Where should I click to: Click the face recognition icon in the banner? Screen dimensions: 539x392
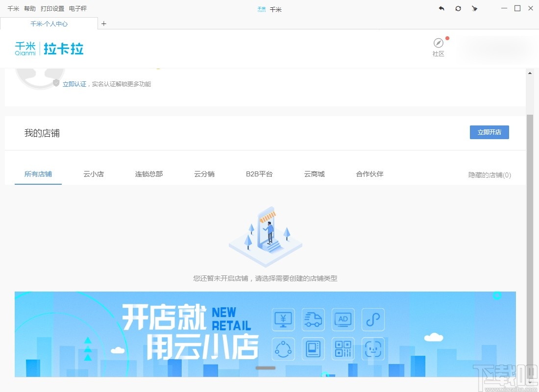tap(373, 349)
